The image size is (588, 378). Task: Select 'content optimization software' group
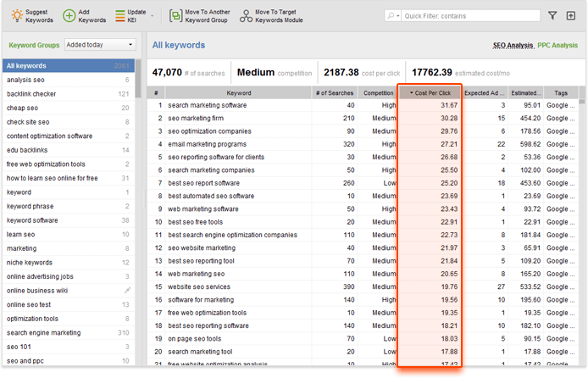(69, 136)
